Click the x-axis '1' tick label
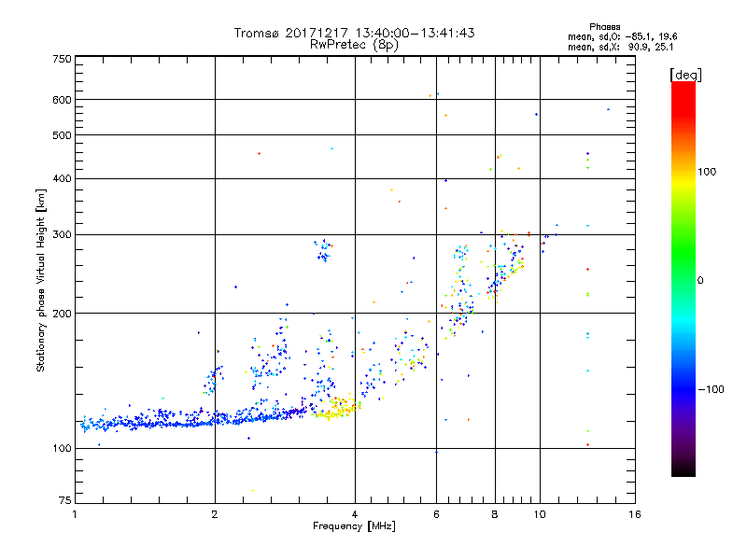Screen dimensions: 747x560 [x=75, y=514]
